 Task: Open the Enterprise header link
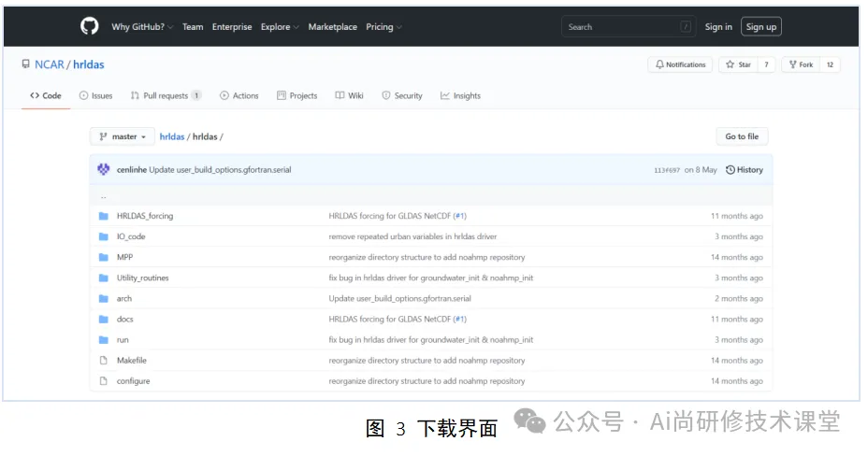pos(232,26)
